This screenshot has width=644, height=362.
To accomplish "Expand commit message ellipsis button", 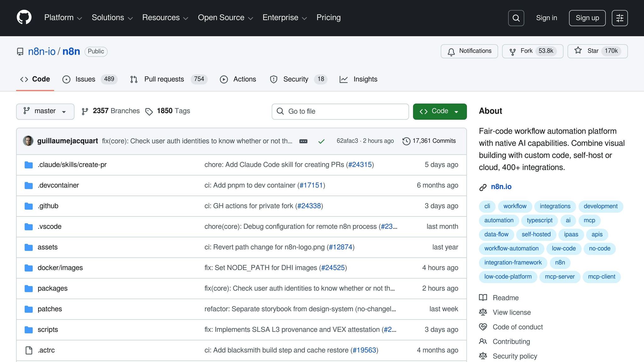I will pos(303,141).
